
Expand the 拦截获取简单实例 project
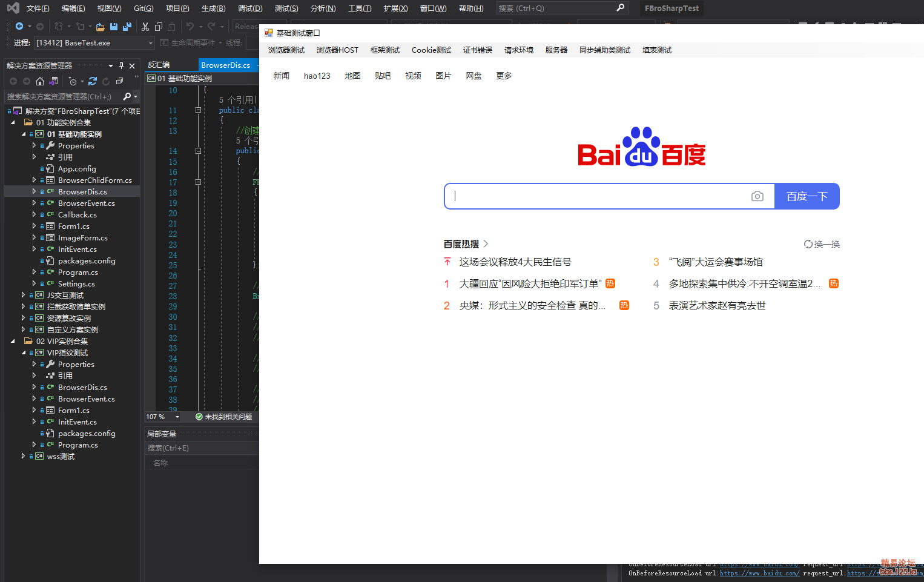point(24,306)
